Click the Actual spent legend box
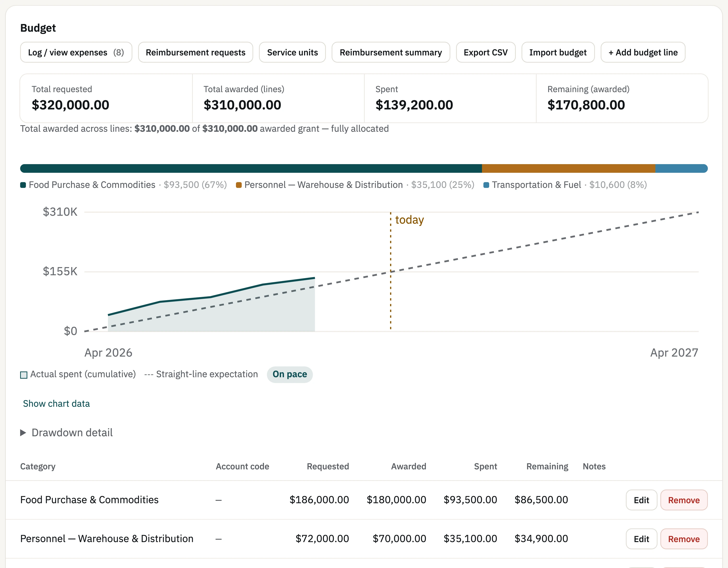The height and width of the screenshot is (568, 728). 24,375
